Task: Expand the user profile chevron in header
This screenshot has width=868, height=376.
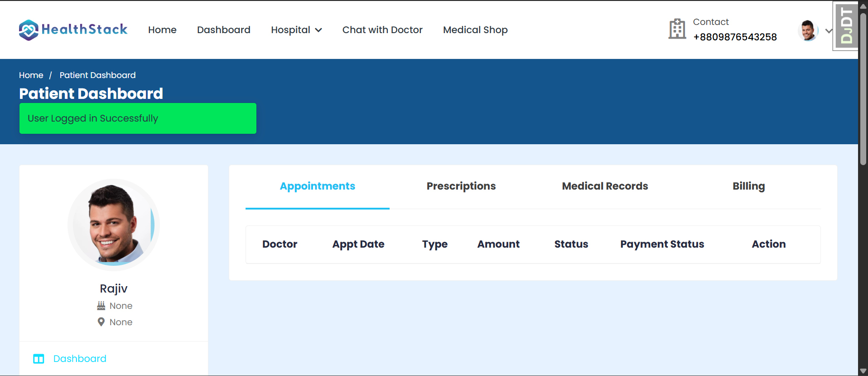Action: [x=829, y=31]
